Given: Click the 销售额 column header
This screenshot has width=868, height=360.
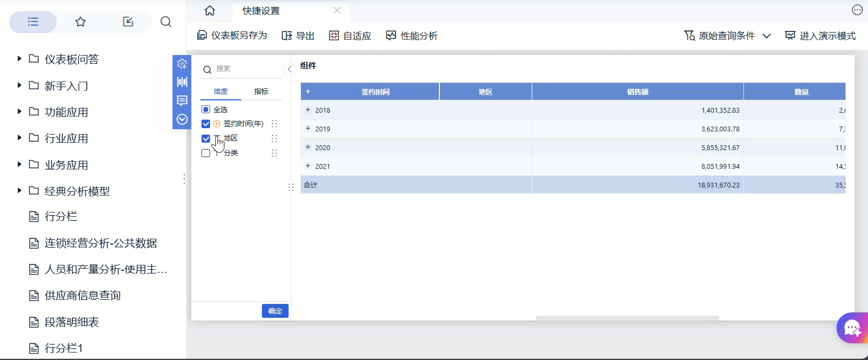Looking at the screenshot, I should pos(638,92).
